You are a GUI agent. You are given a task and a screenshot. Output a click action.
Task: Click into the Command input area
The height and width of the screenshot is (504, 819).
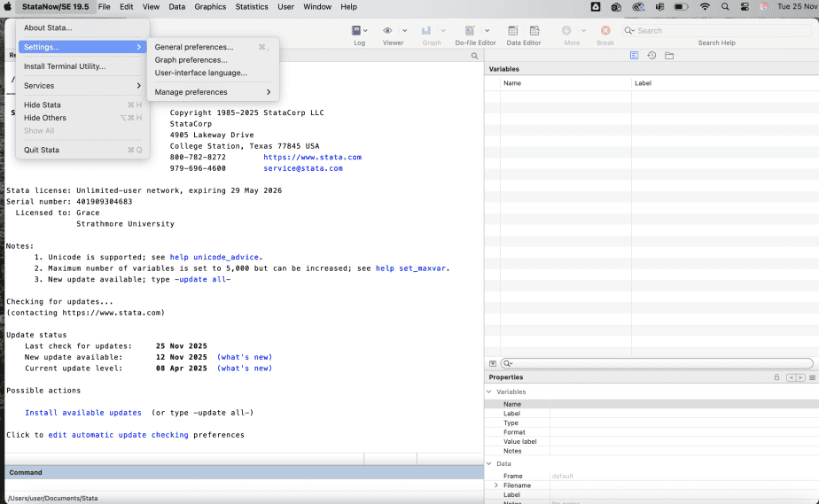[x=244, y=485]
